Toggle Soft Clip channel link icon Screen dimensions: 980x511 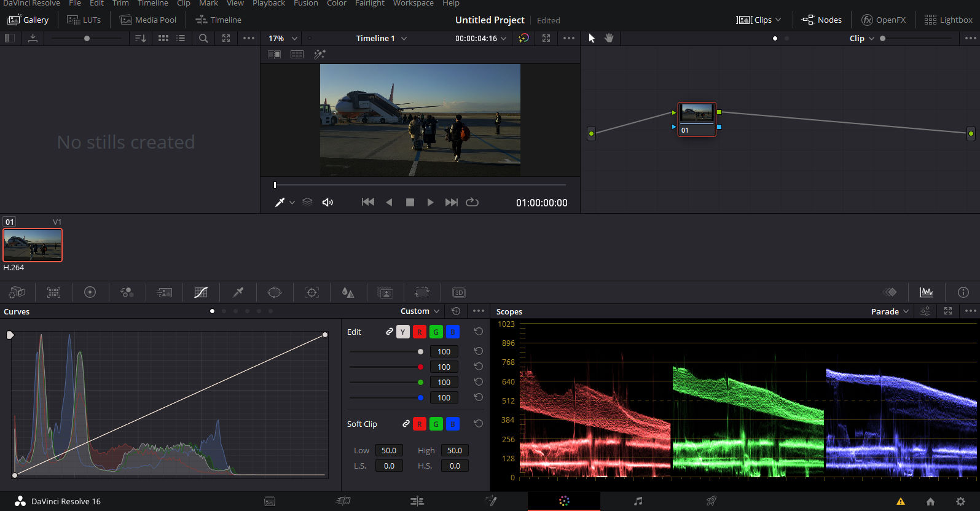tap(406, 424)
